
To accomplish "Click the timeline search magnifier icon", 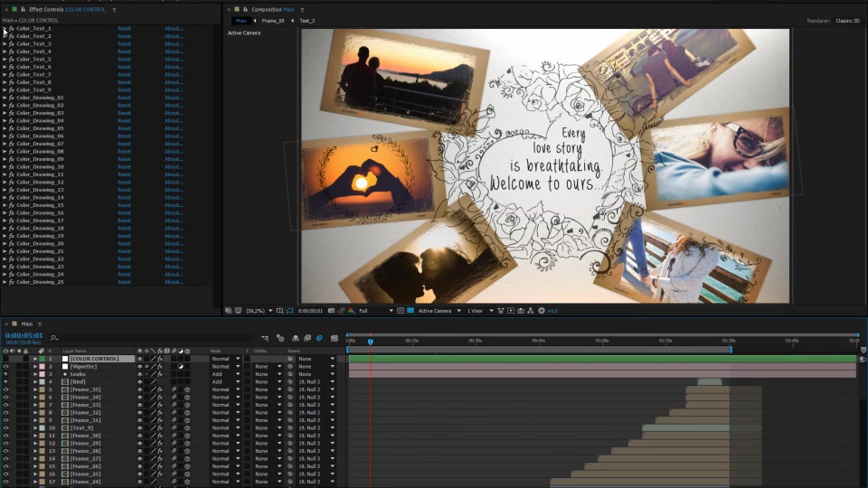I will [54, 338].
